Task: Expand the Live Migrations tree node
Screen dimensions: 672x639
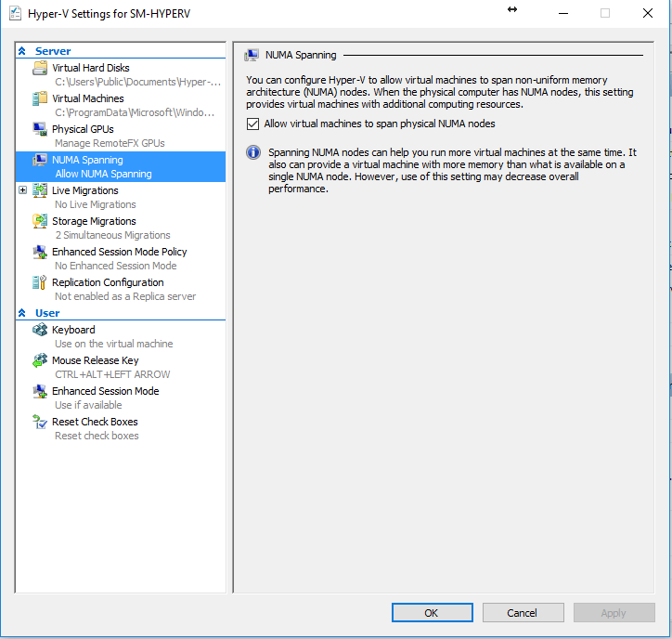Action: coord(22,190)
